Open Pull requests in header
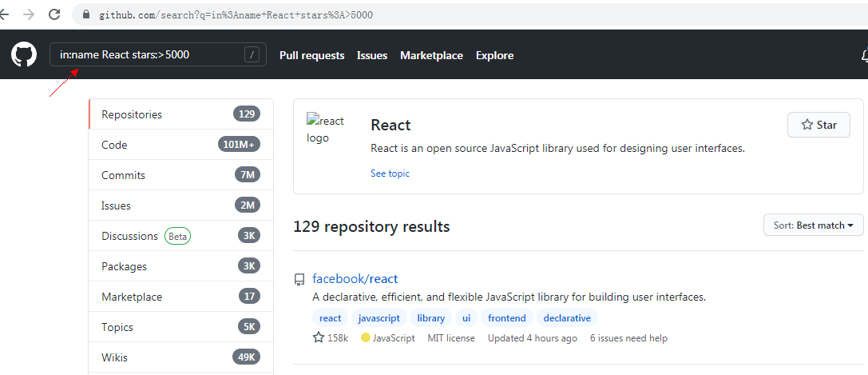 pyautogui.click(x=311, y=55)
